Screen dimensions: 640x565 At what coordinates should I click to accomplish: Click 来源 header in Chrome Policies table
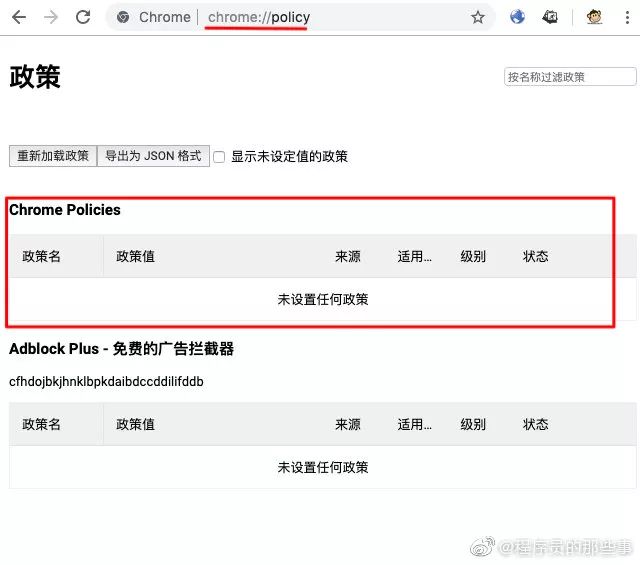[348, 256]
